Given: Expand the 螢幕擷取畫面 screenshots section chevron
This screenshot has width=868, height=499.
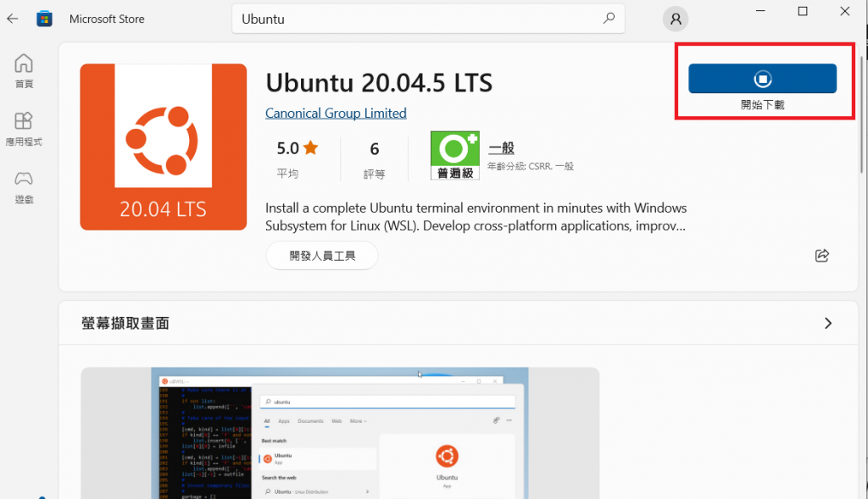Looking at the screenshot, I should 827,323.
